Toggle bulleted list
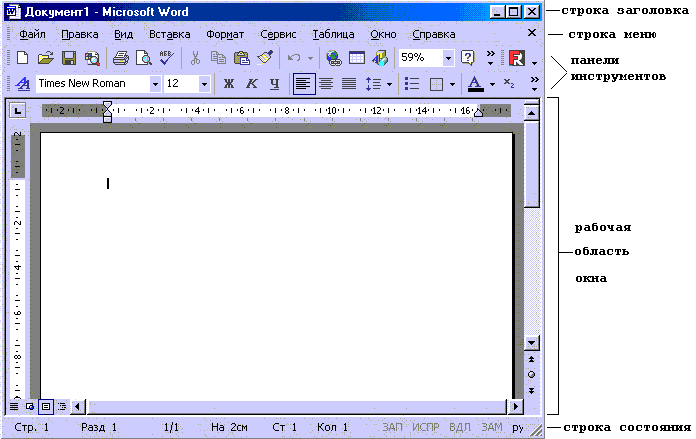The height and width of the screenshot is (439, 696). pos(412,83)
